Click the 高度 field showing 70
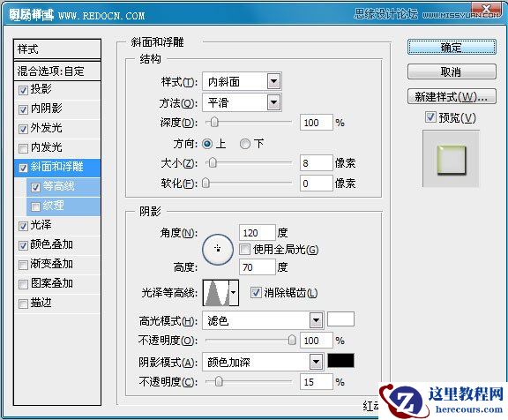This screenshot has height=420, width=508. [258, 267]
